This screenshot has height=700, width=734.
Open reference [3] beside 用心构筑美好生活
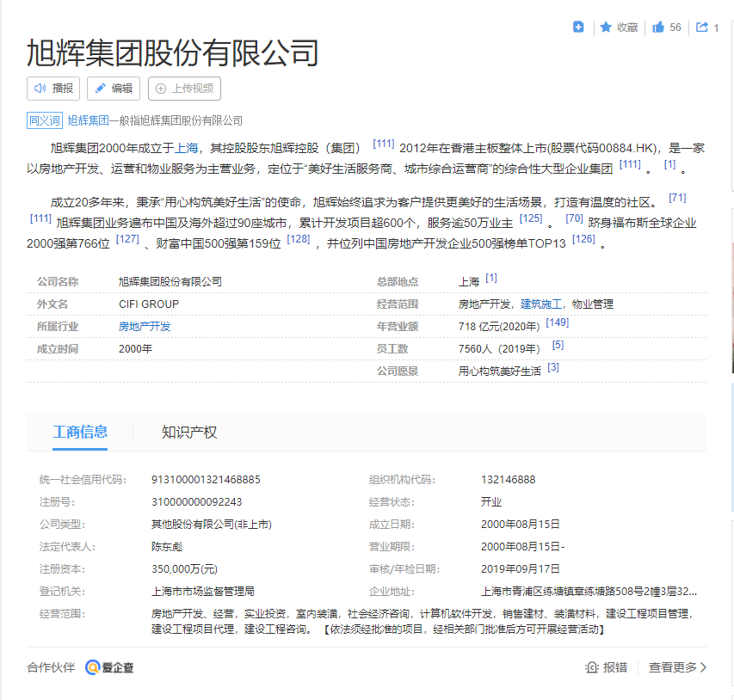552,367
